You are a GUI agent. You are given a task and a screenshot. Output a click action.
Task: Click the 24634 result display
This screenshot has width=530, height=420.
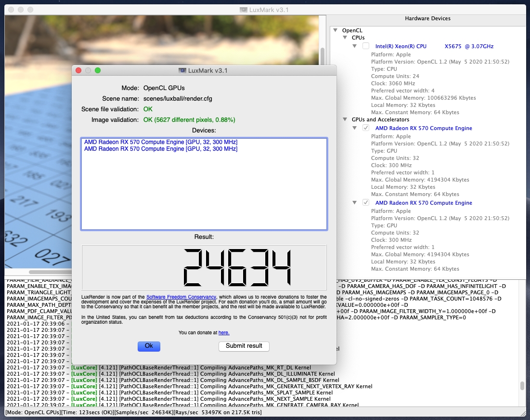click(204, 267)
